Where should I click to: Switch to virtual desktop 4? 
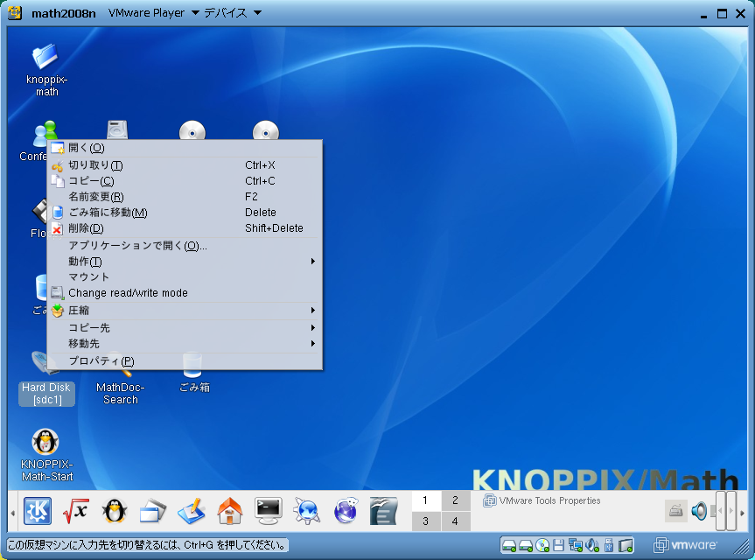click(455, 521)
